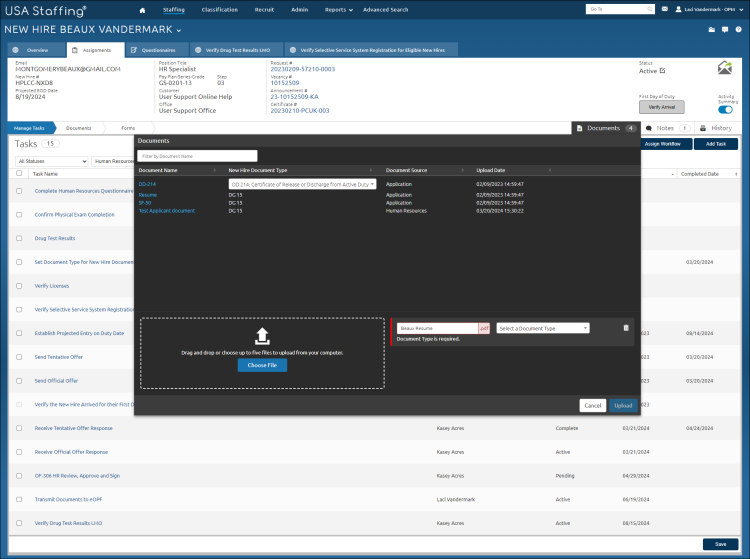Open request number 20230209-57210-0003 link

(x=303, y=69)
